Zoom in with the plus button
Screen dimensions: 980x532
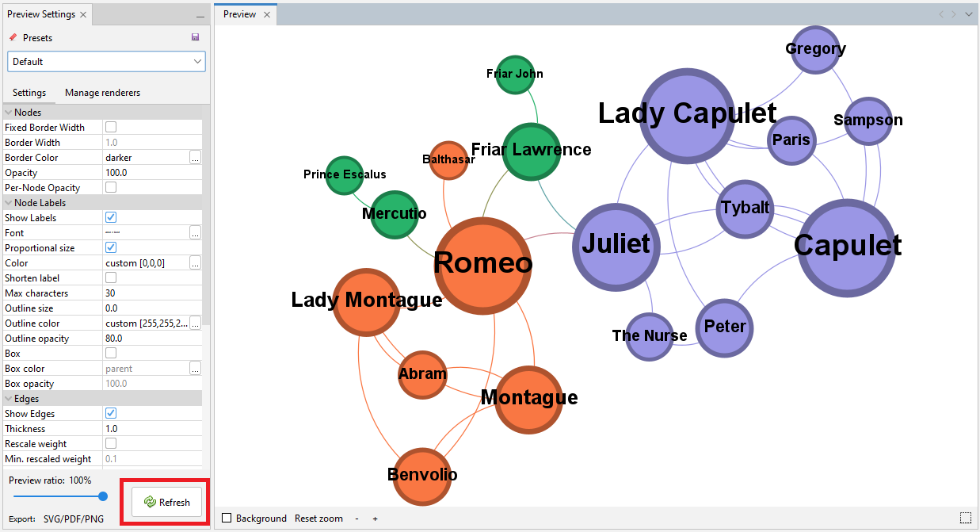tap(375, 519)
